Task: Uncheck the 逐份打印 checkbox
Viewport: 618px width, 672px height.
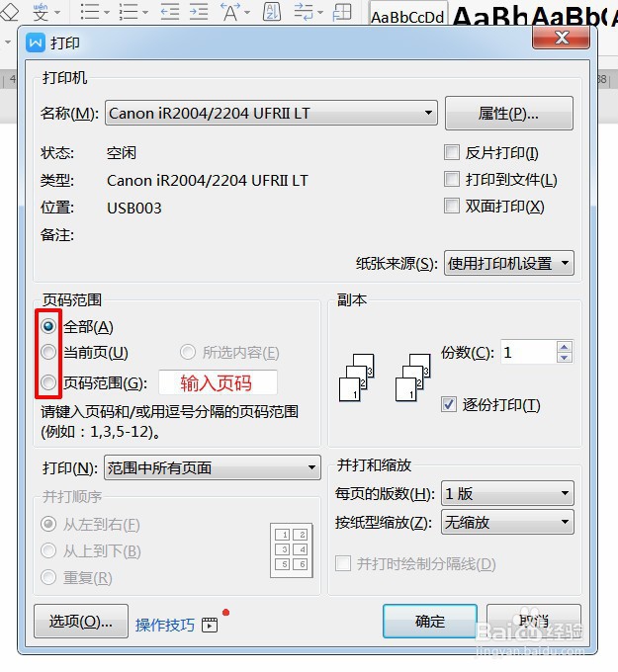Action: pyautogui.click(x=449, y=404)
